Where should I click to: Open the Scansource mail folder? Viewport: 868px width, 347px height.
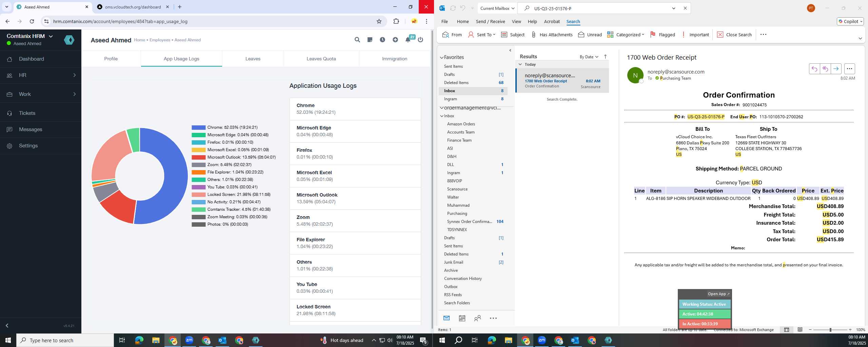pyautogui.click(x=457, y=189)
